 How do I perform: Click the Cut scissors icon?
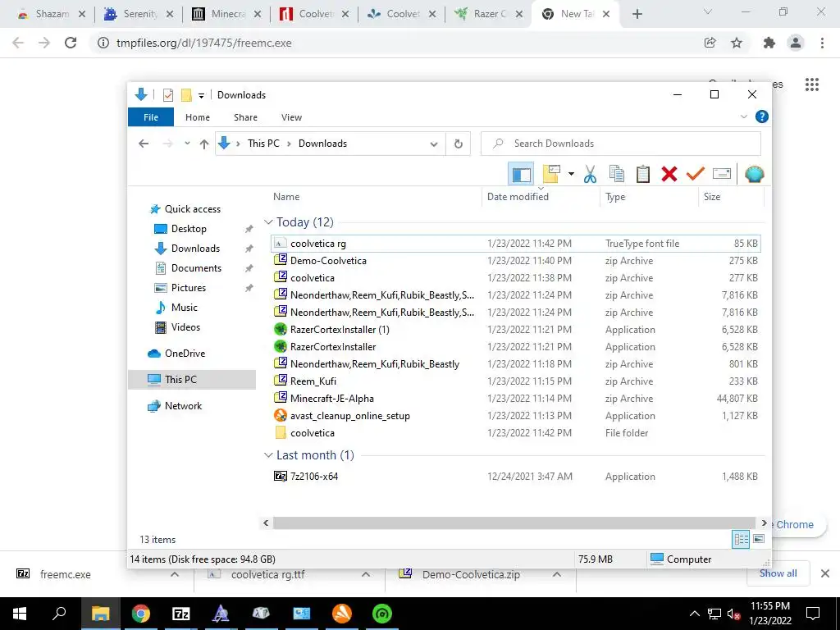tap(590, 174)
